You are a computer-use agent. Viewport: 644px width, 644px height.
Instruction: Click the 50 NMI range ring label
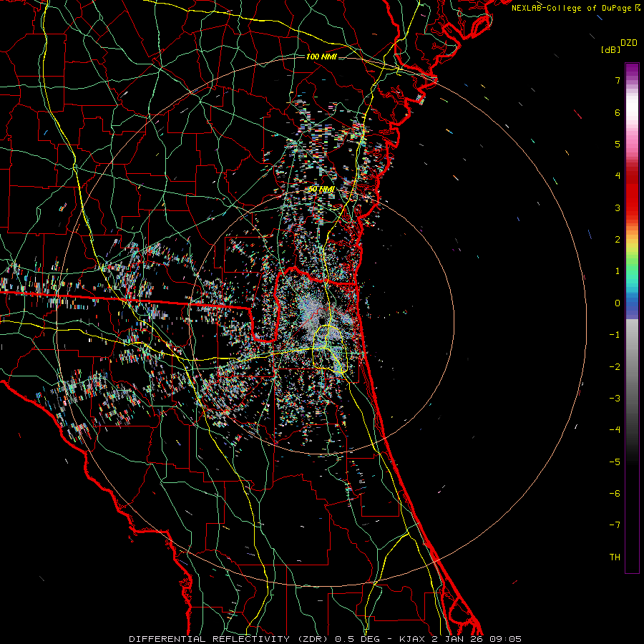coord(321,189)
